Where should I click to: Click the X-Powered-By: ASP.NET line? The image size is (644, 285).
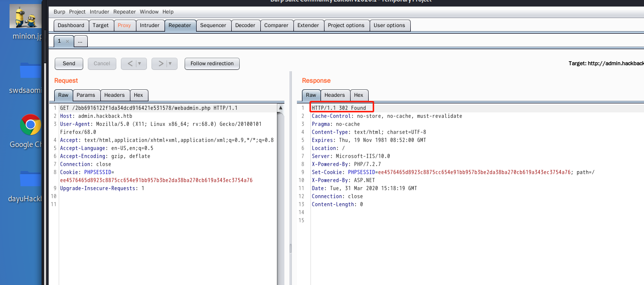pyautogui.click(x=344, y=180)
